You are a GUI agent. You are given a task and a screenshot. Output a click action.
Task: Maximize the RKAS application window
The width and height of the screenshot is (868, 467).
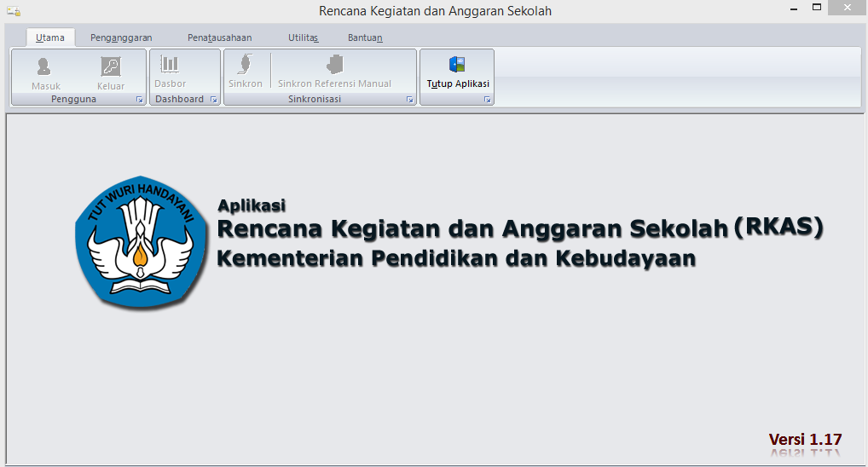point(817,8)
